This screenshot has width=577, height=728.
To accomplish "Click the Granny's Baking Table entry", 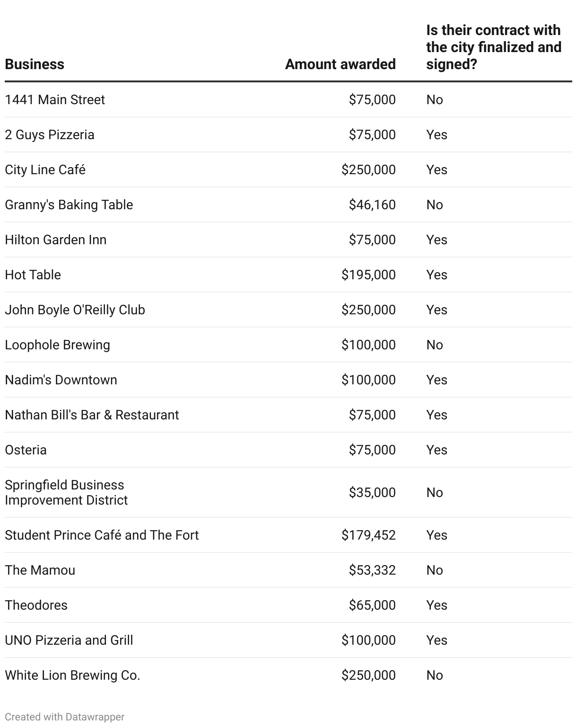I will [69, 205].
